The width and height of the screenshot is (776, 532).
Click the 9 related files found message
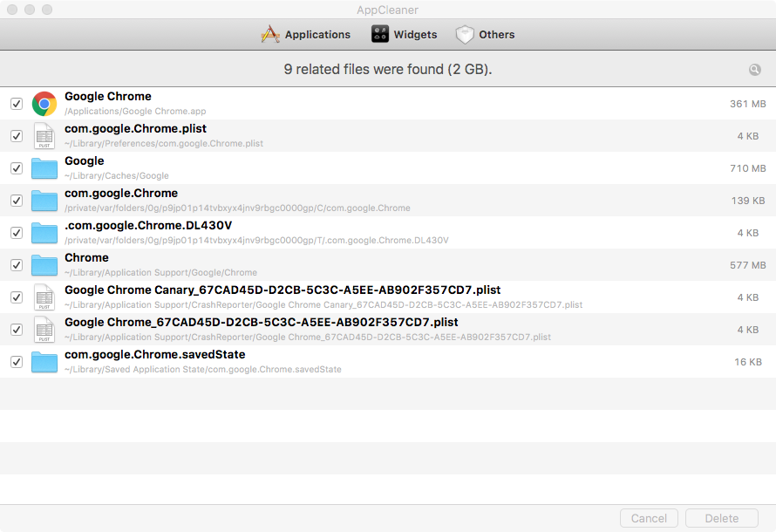(x=388, y=69)
